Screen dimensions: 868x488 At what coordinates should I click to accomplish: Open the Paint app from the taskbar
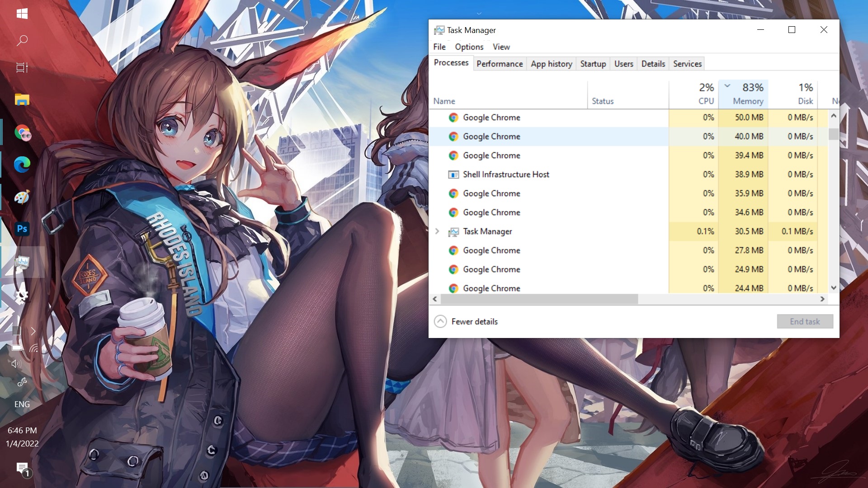point(22,197)
